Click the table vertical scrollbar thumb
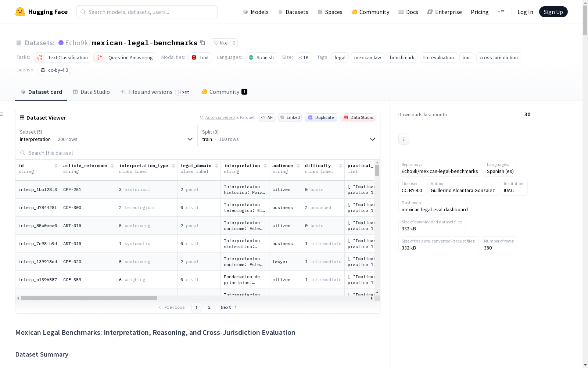 (x=377, y=171)
